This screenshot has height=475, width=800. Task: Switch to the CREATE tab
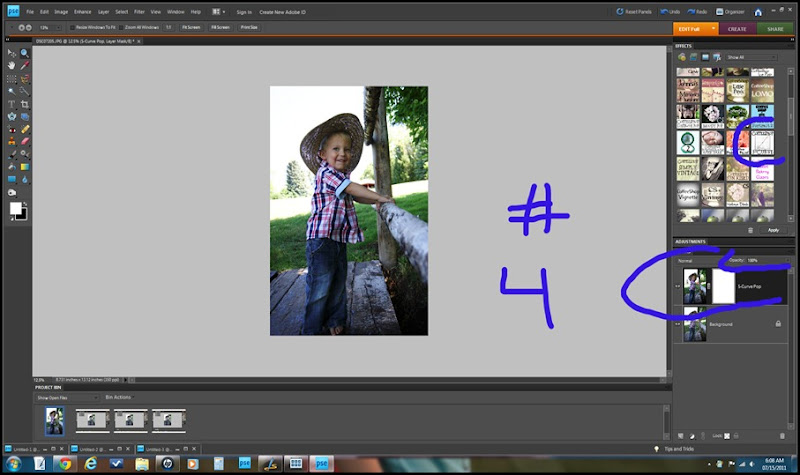[x=737, y=29]
